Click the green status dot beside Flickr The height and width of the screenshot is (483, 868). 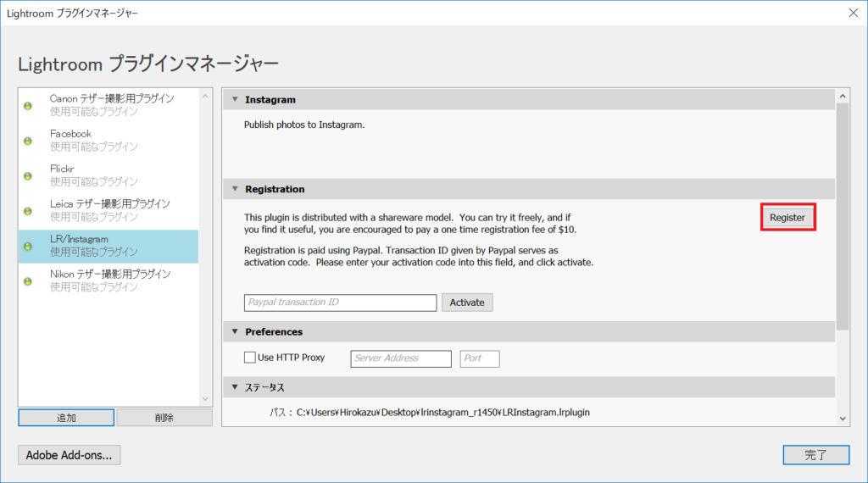click(x=28, y=176)
